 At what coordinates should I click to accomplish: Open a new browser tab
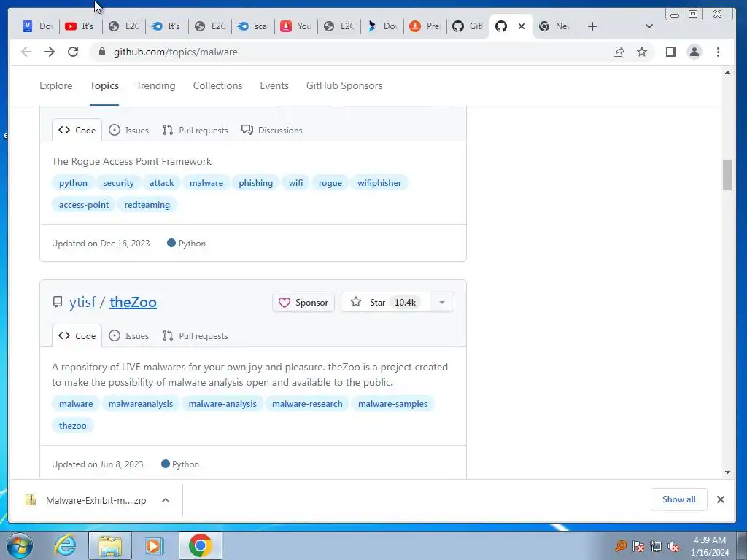pyautogui.click(x=592, y=26)
